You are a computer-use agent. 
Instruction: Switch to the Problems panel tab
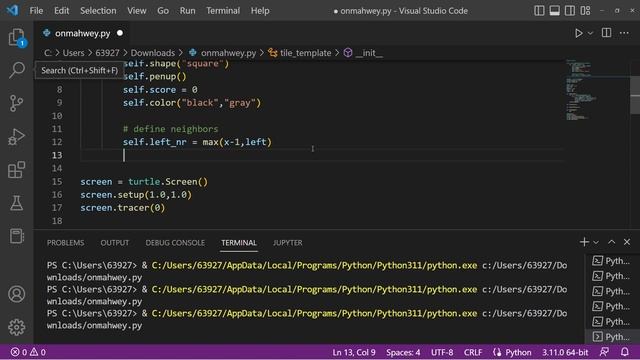point(65,243)
